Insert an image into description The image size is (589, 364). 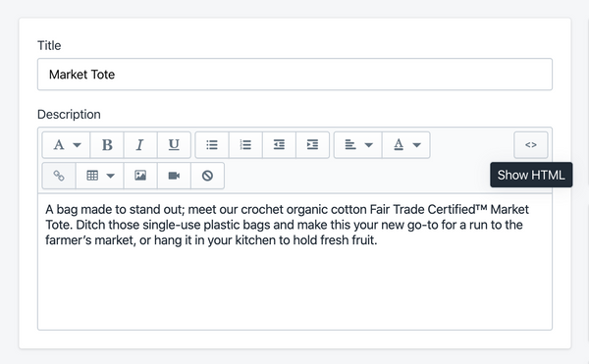140,176
